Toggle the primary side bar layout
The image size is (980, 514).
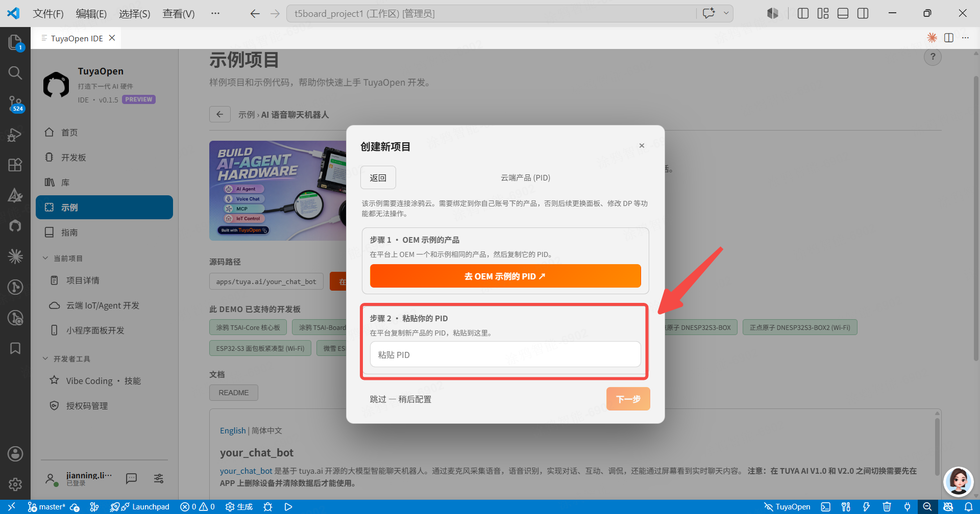803,14
